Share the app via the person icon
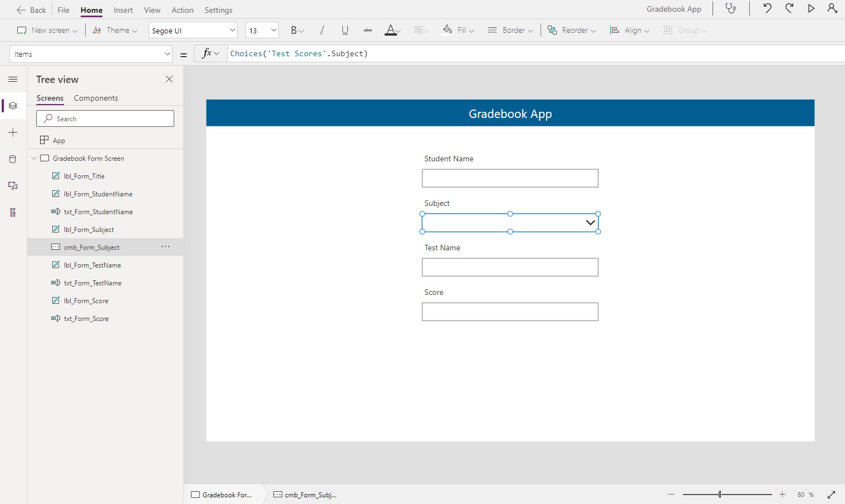 (x=832, y=8)
